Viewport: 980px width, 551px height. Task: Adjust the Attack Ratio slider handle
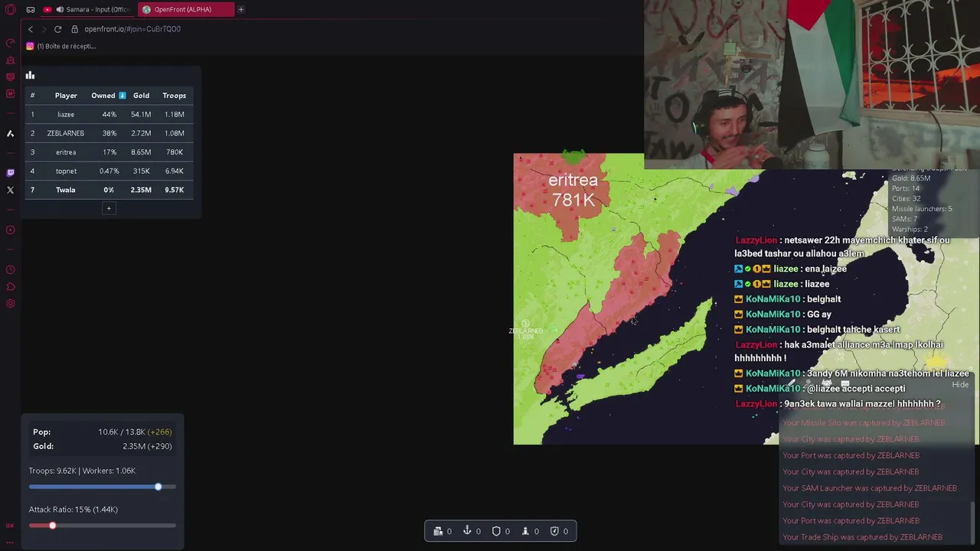[53, 525]
